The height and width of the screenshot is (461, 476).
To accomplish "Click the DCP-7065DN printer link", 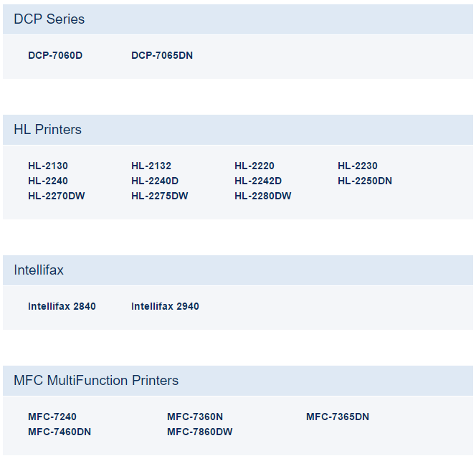I will coord(162,55).
